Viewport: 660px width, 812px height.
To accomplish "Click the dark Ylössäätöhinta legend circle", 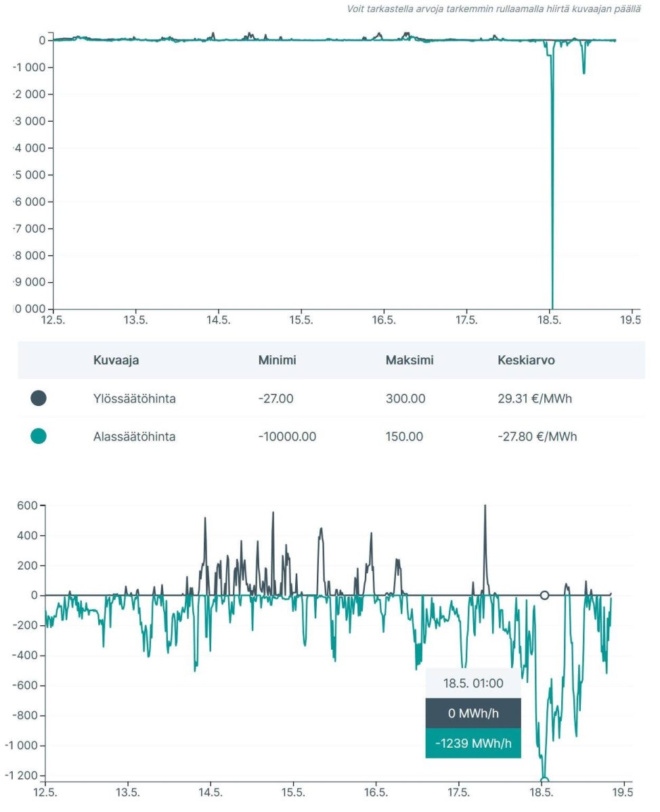I will point(39,399).
